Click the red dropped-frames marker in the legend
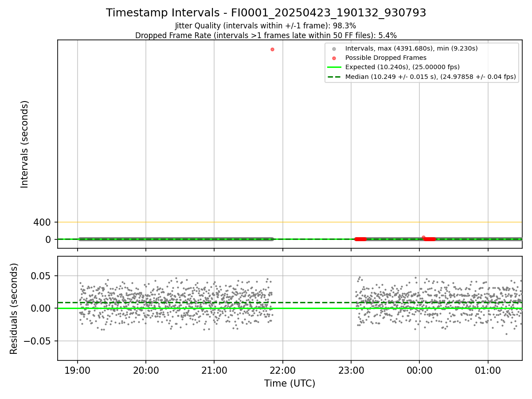The image size is (532, 399). pos(334,58)
